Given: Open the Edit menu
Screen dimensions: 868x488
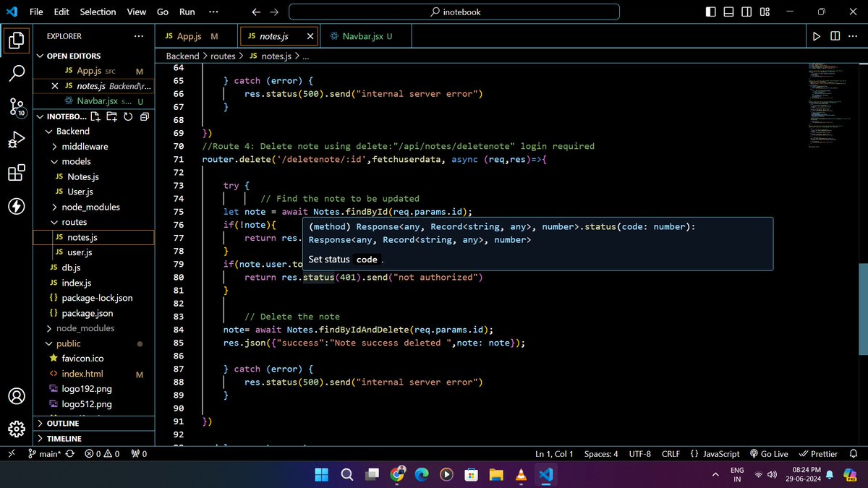Looking at the screenshot, I should point(61,12).
